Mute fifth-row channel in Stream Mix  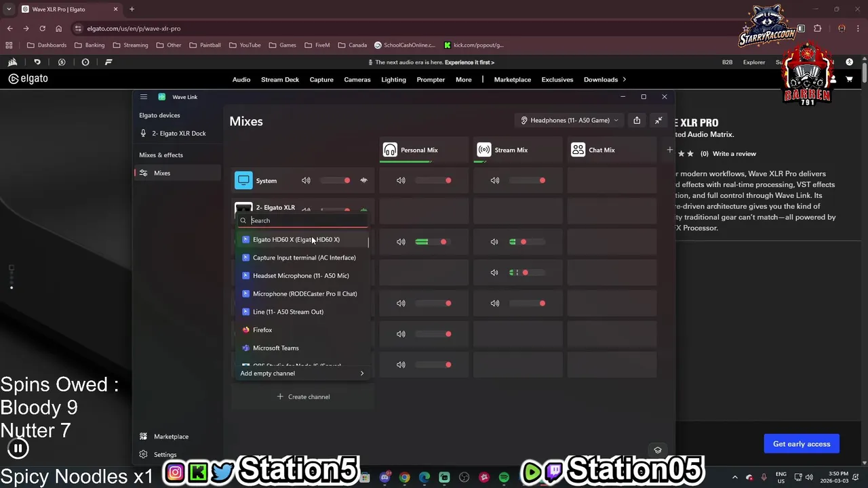coord(495,303)
